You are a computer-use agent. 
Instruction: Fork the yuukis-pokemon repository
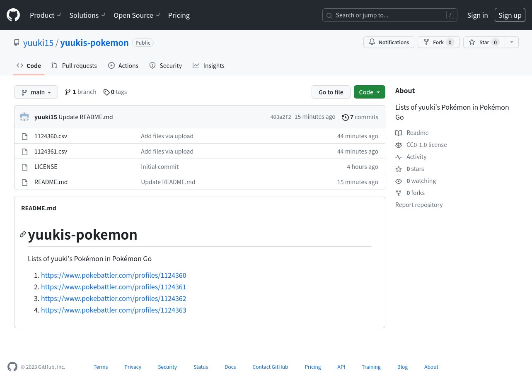(x=438, y=42)
